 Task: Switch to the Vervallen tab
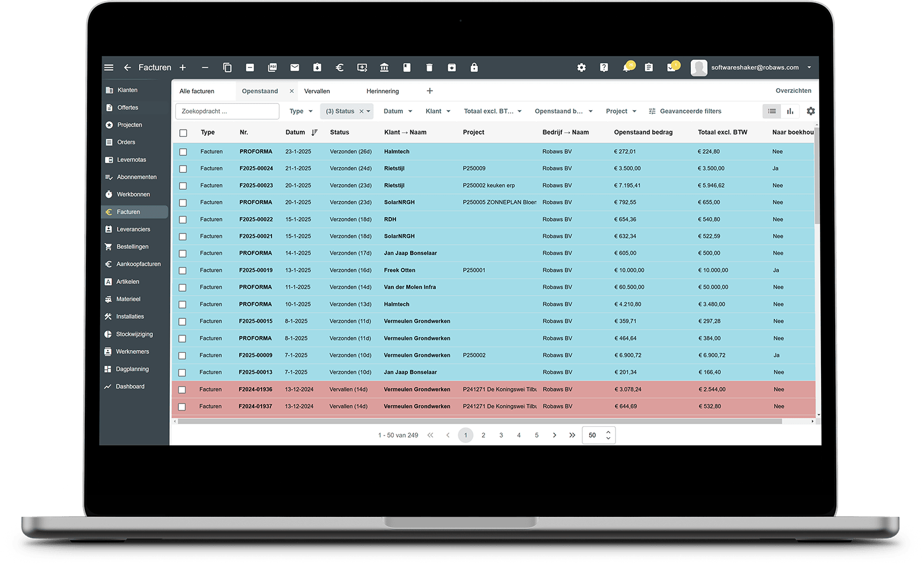(317, 90)
